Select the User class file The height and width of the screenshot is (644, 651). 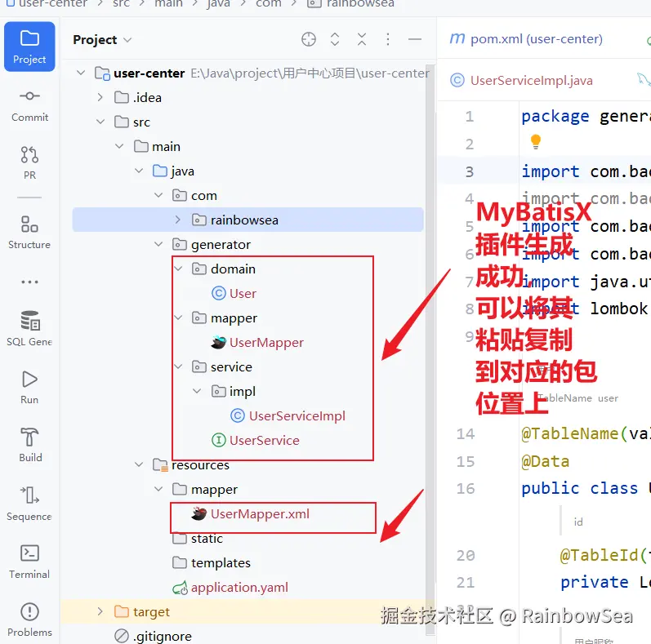pyautogui.click(x=234, y=293)
